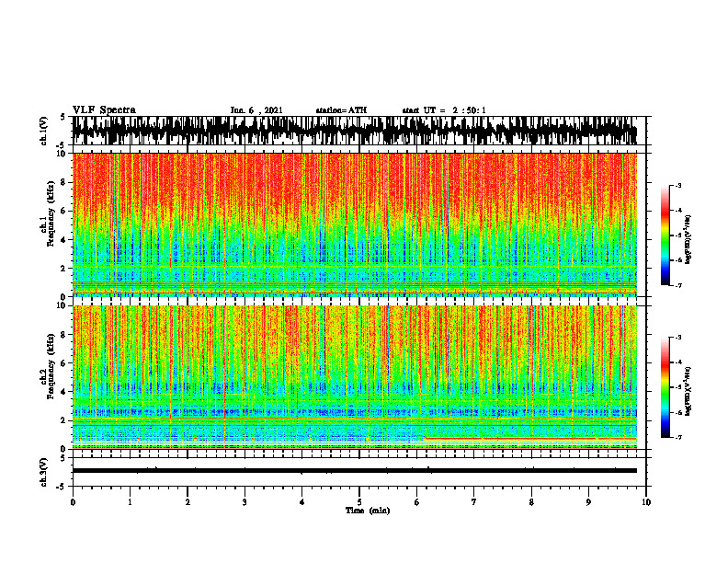The height and width of the screenshot is (563, 728).
Task: Click the "Time (min)" x-axis label
Action: [368, 511]
